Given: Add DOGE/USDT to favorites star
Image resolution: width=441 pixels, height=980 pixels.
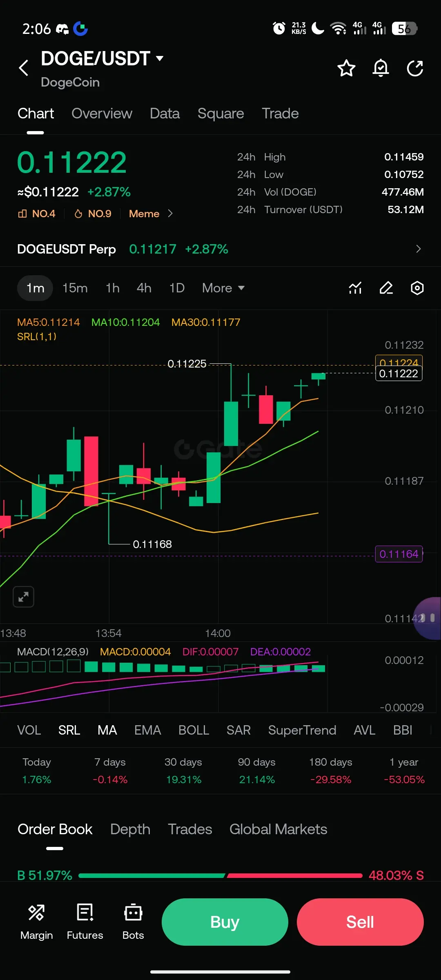Looking at the screenshot, I should coord(346,68).
